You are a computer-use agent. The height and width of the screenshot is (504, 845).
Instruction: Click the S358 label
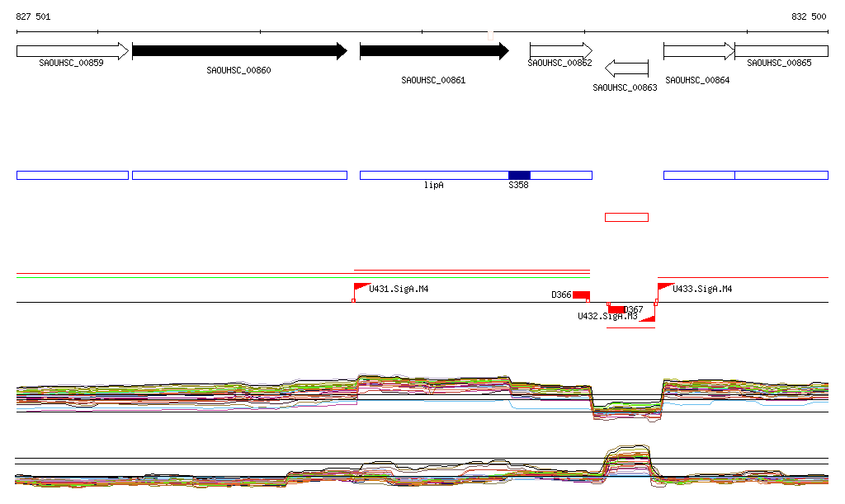coord(518,186)
